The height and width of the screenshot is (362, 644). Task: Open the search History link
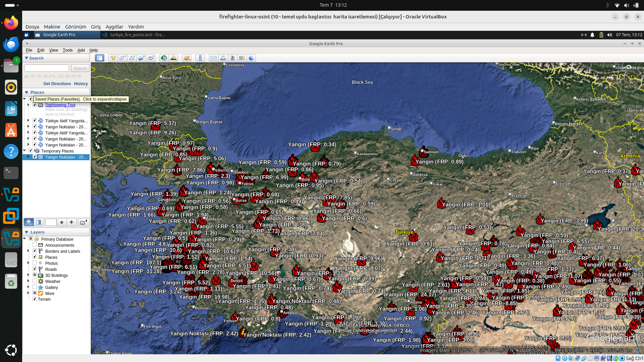pyautogui.click(x=81, y=84)
